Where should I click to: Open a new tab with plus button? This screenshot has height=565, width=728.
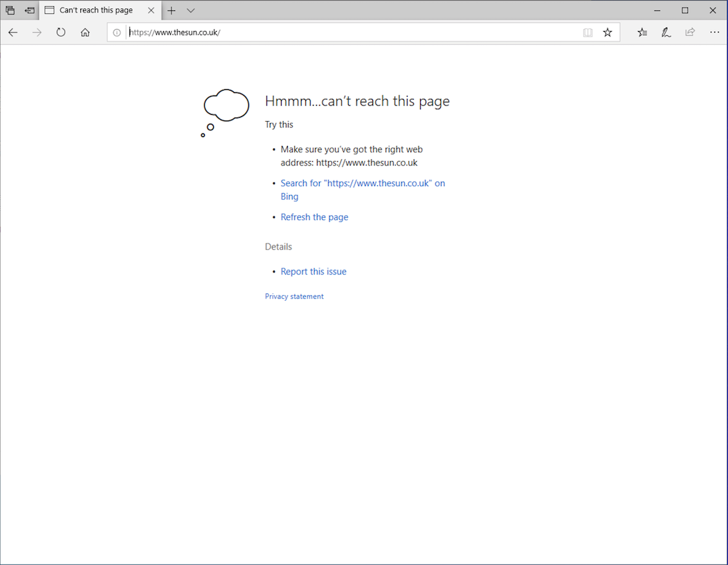tap(172, 10)
